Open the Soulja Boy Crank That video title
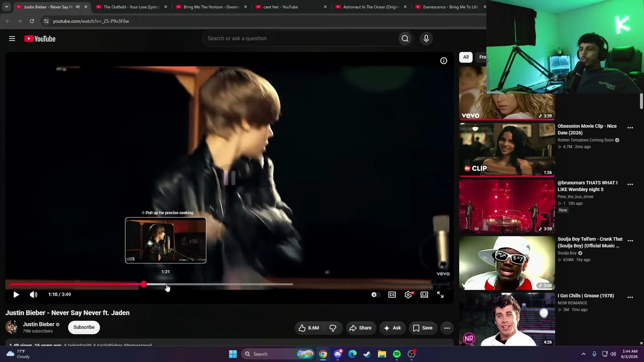Viewport: 644px width, 362px height. click(x=590, y=242)
